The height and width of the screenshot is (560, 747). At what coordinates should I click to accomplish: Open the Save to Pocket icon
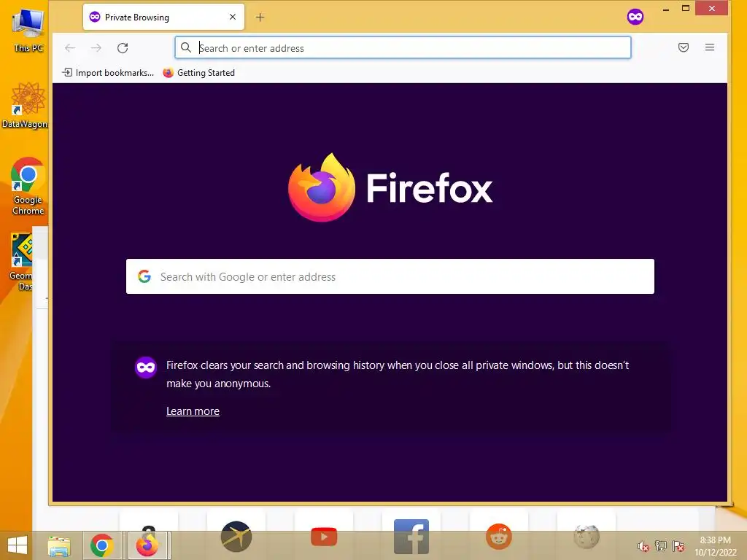[683, 47]
